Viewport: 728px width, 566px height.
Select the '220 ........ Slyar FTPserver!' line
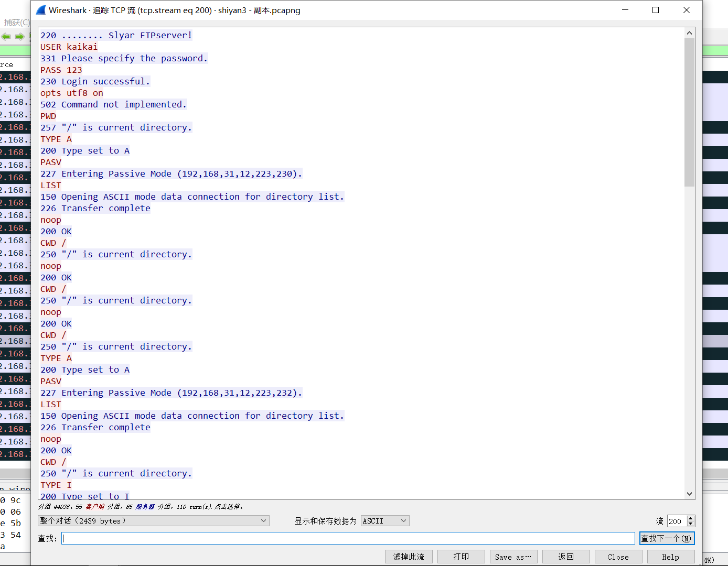pos(116,35)
